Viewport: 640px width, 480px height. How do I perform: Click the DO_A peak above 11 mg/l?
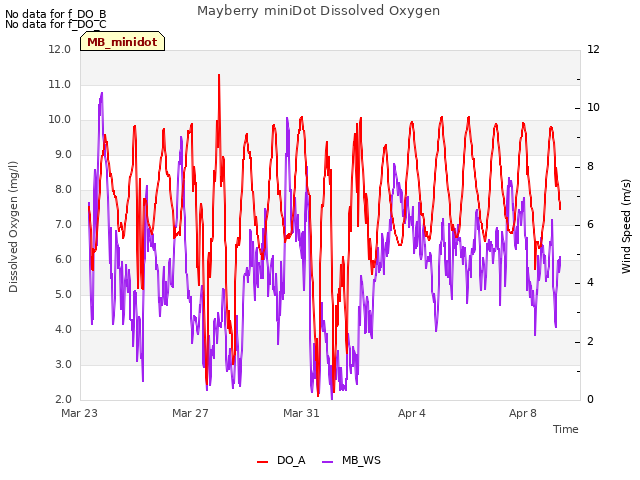coord(219,76)
